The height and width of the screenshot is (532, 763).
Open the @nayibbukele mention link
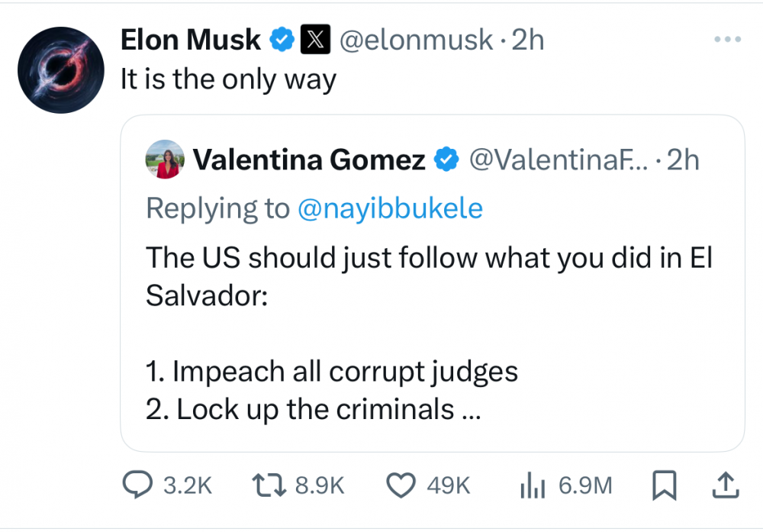coord(389,208)
